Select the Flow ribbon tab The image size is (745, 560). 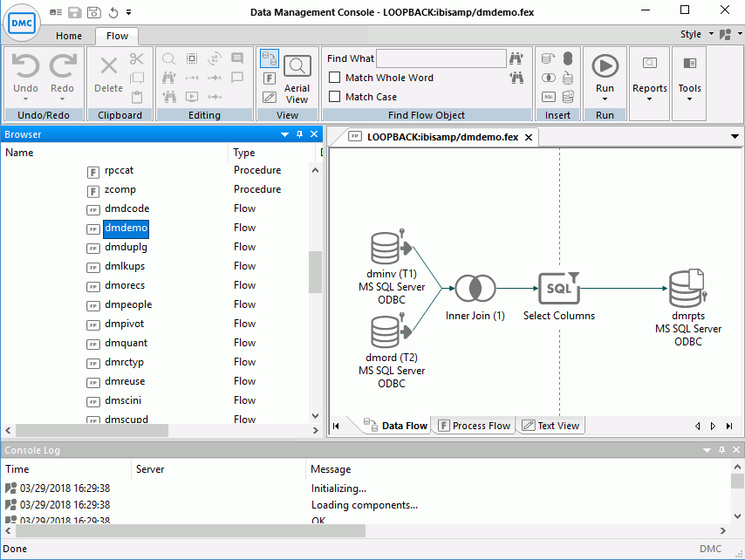pyautogui.click(x=117, y=36)
